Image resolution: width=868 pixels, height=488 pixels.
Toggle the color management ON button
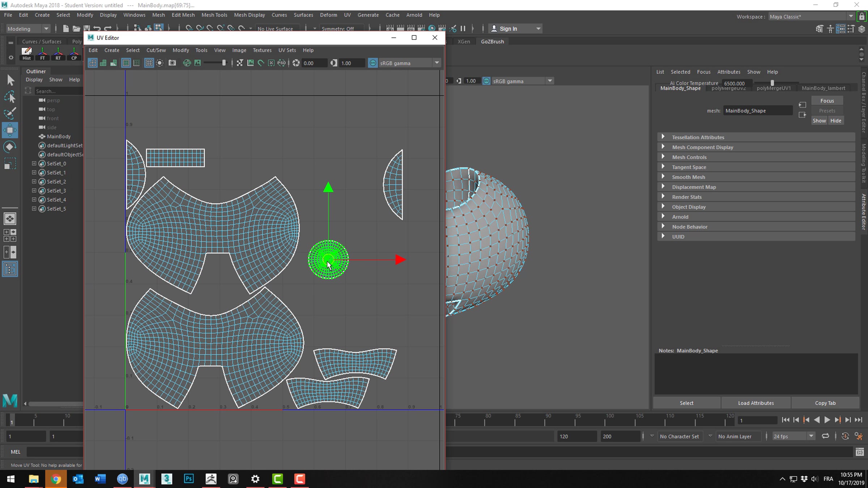(373, 63)
